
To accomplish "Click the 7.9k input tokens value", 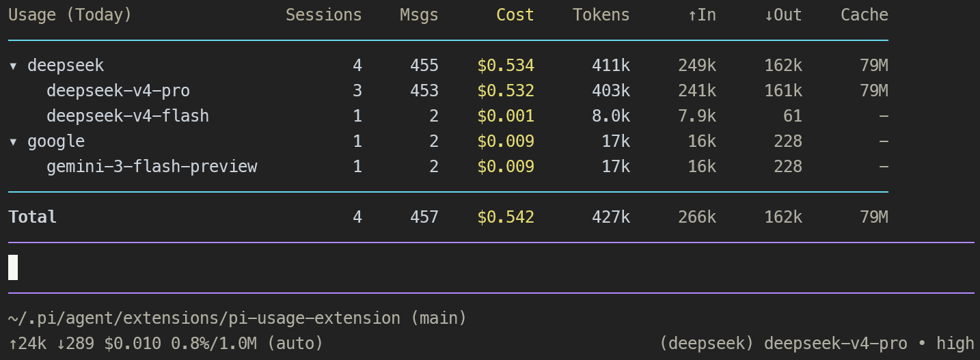I will coord(697,116).
